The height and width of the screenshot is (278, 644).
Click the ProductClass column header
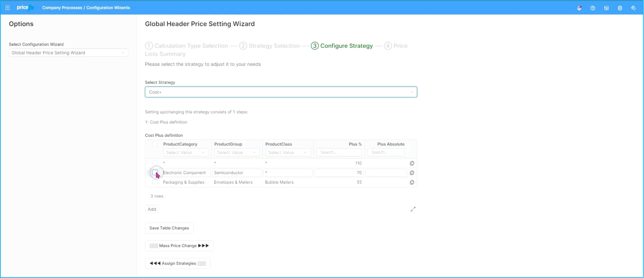[278, 144]
